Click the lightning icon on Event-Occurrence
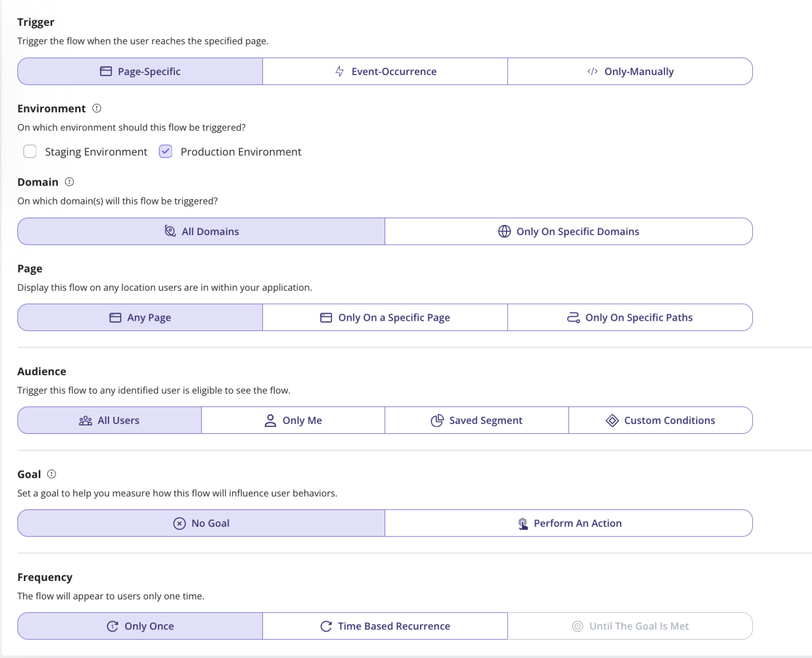The width and height of the screenshot is (812, 658). coord(338,71)
